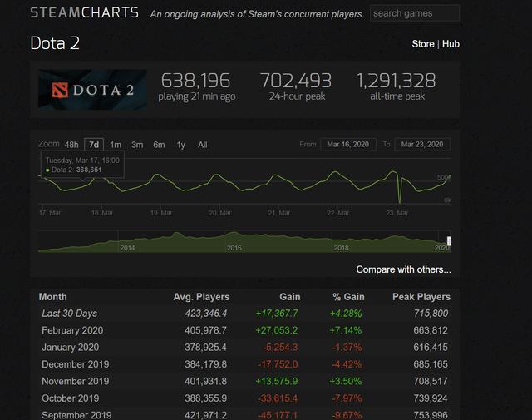This screenshot has height=420, width=532.
Task: Click gain value +27,053.2
Action: tap(277, 330)
